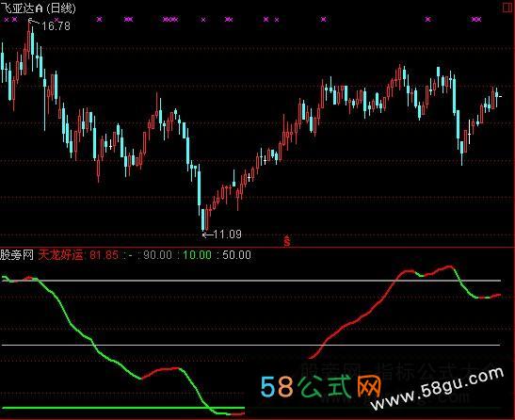515x420 pixels.
Task: Click the chart title 飞亚达A (日线)
Action: pyautogui.click(x=38, y=8)
